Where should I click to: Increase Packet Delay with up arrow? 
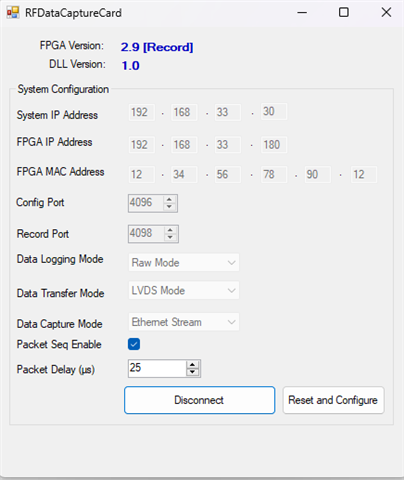(193, 365)
